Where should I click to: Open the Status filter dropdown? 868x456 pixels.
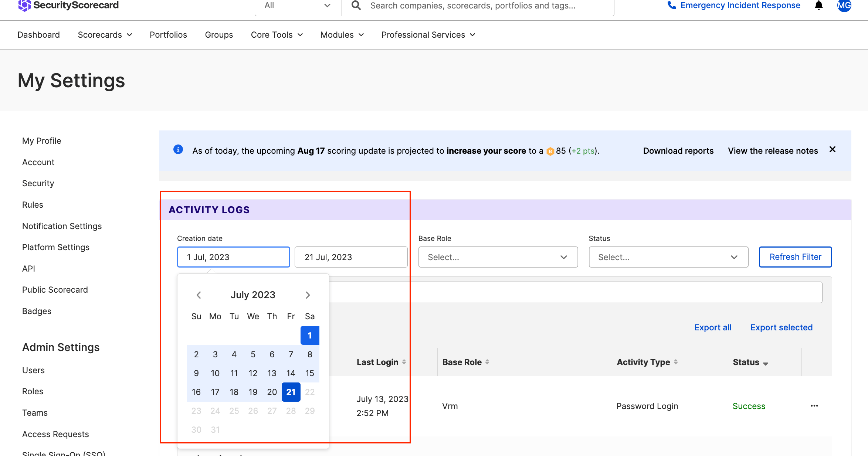click(668, 257)
